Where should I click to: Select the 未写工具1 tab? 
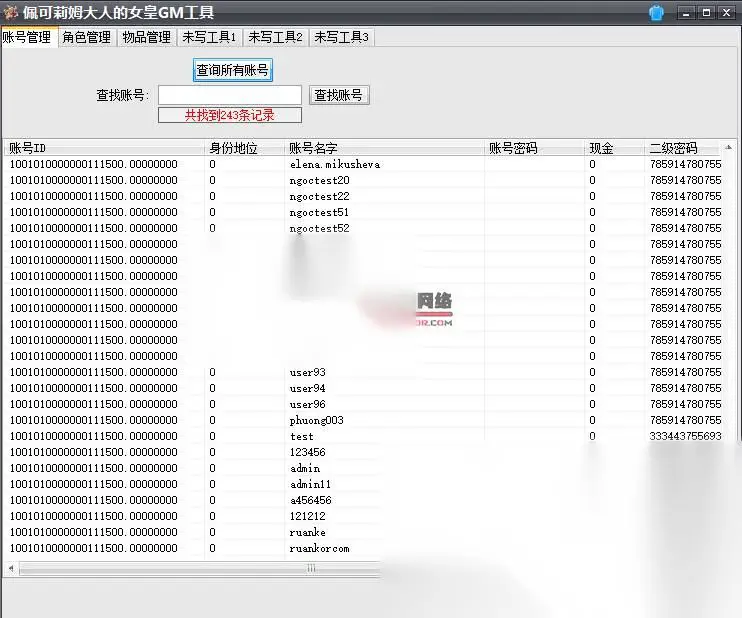(209, 37)
